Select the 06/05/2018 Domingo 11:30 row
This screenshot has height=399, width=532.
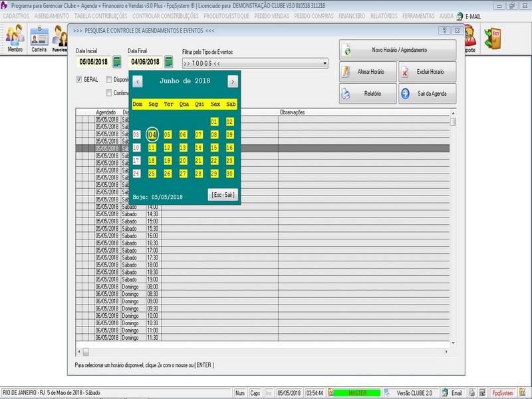(x=263, y=338)
